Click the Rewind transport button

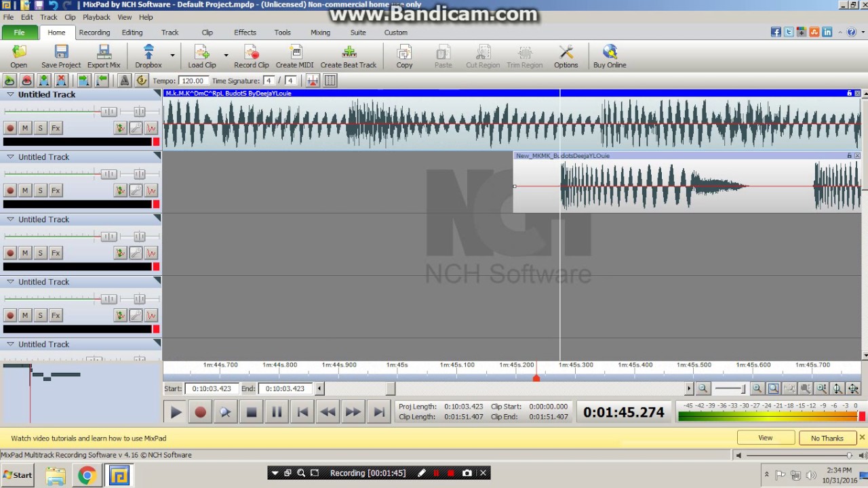pyautogui.click(x=328, y=411)
